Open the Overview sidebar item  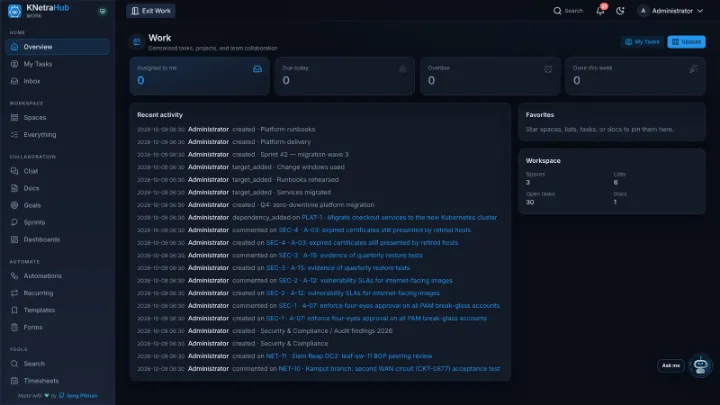57,47
